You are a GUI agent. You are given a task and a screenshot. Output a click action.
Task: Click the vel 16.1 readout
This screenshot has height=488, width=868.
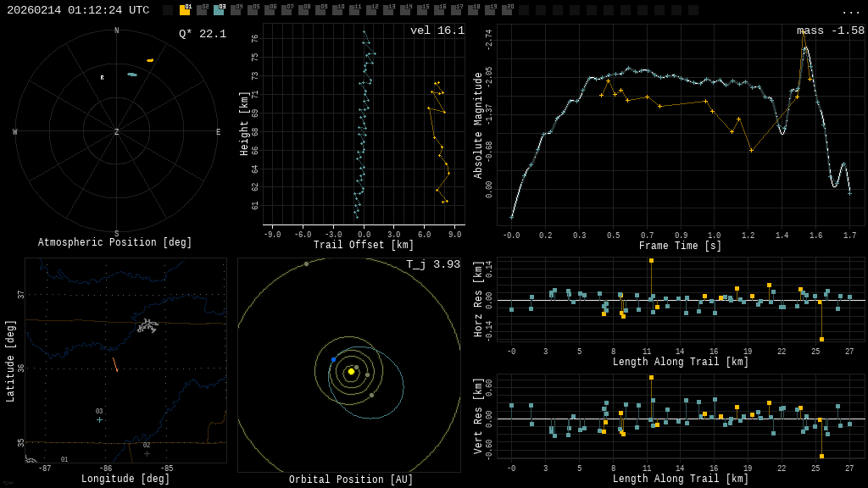point(437,30)
